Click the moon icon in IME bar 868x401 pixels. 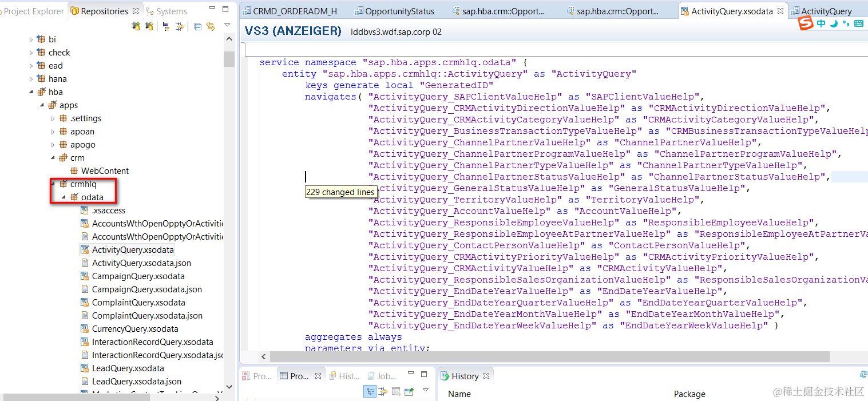point(833,24)
